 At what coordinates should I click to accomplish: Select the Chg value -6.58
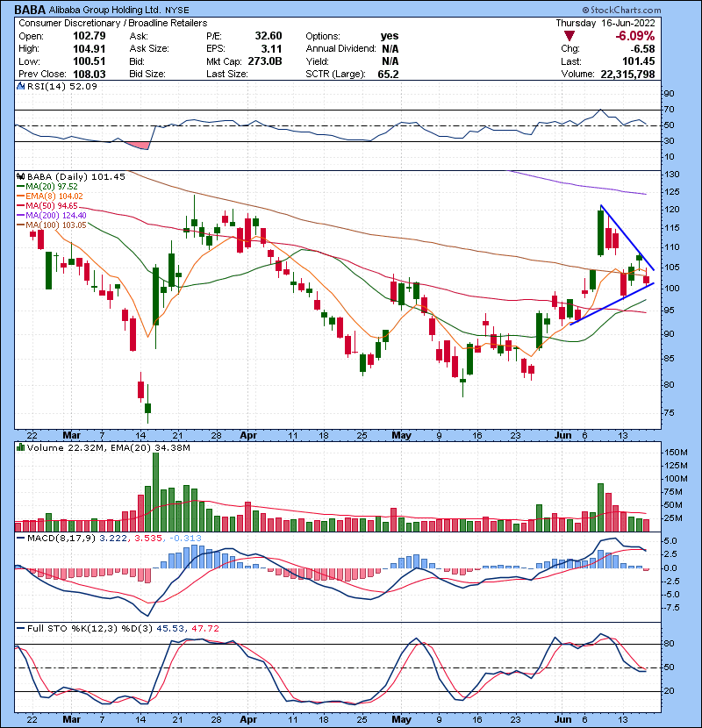pos(642,49)
